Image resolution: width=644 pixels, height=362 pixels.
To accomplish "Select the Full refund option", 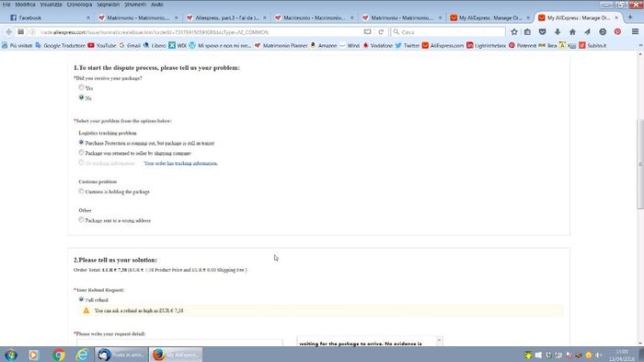I will [x=81, y=299].
